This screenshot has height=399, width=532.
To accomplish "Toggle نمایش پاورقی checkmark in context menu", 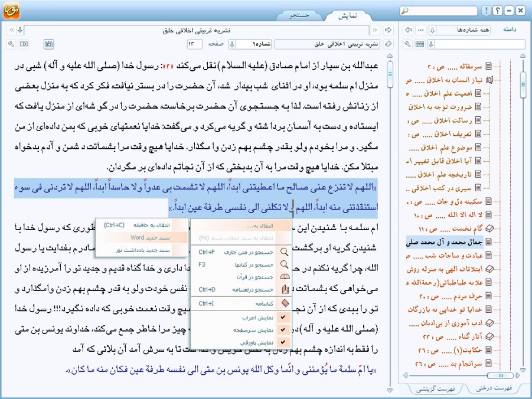I will (283, 342).
